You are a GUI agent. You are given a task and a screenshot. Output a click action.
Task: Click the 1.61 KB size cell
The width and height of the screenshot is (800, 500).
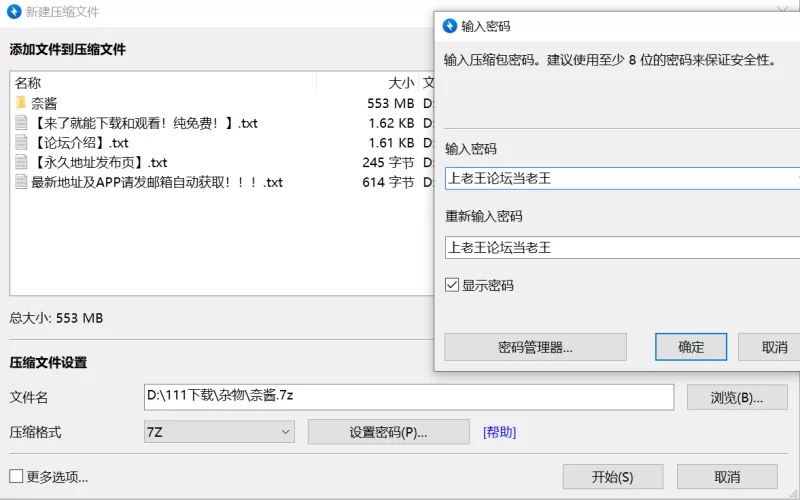pos(391,142)
